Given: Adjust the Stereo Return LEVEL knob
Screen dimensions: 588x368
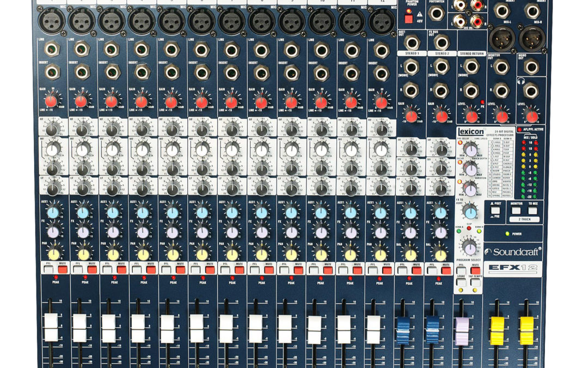Looking at the screenshot, I should pos(471,117).
